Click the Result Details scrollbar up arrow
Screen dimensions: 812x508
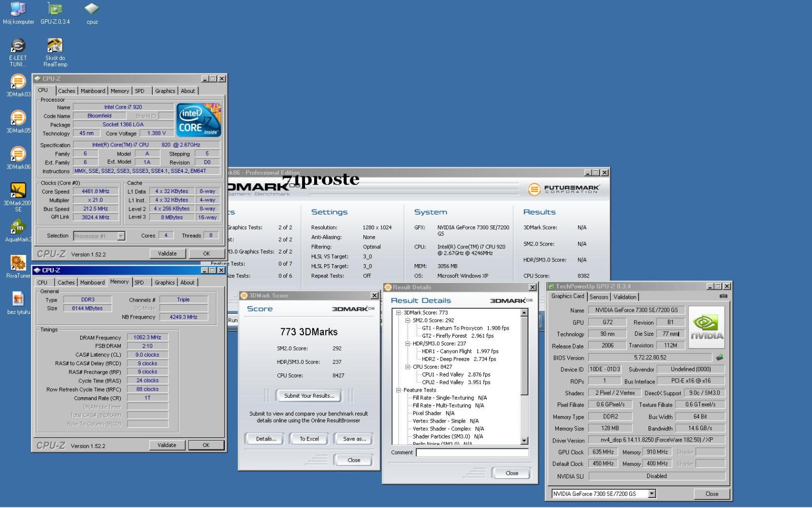(x=524, y=313)
